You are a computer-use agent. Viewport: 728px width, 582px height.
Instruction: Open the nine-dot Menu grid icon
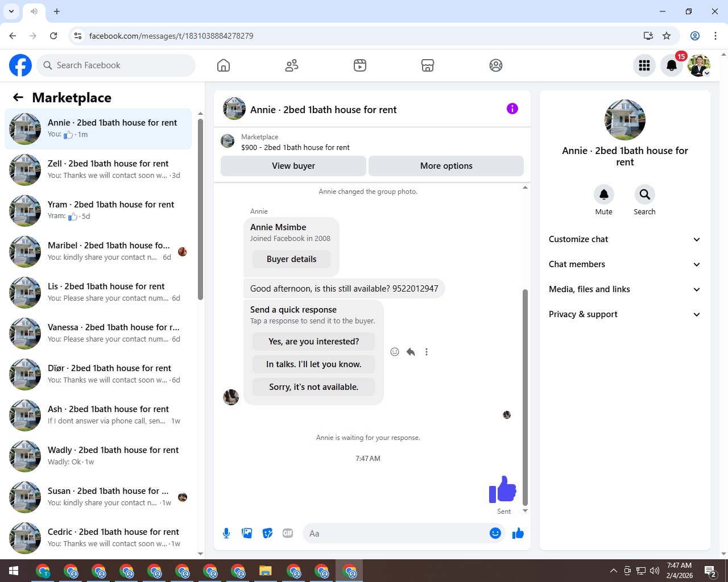click(644, 65)
